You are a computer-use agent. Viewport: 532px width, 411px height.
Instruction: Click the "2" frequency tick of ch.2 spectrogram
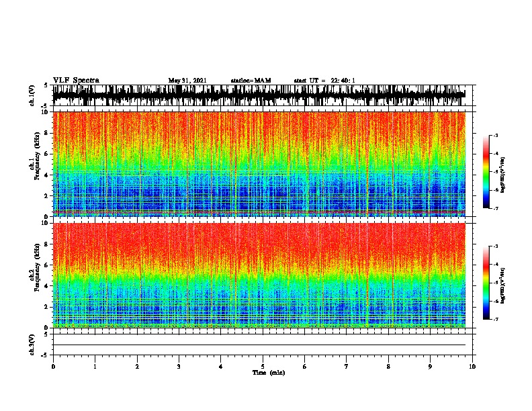point(47,307)
